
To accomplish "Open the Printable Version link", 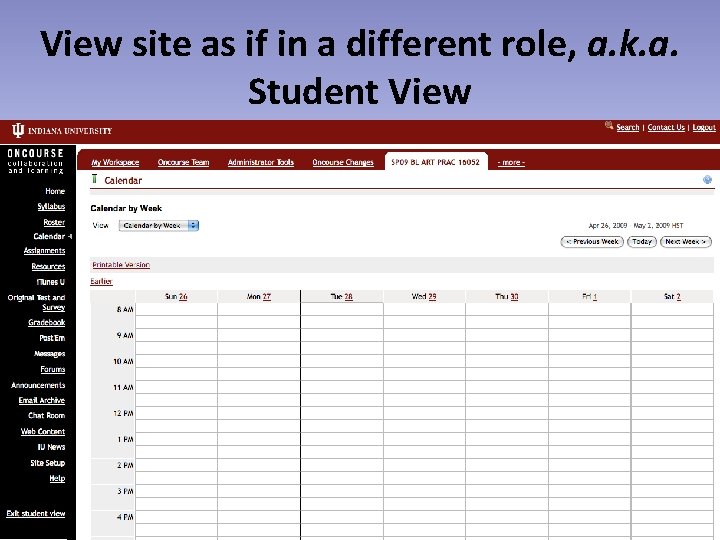I will coord(121,265).
